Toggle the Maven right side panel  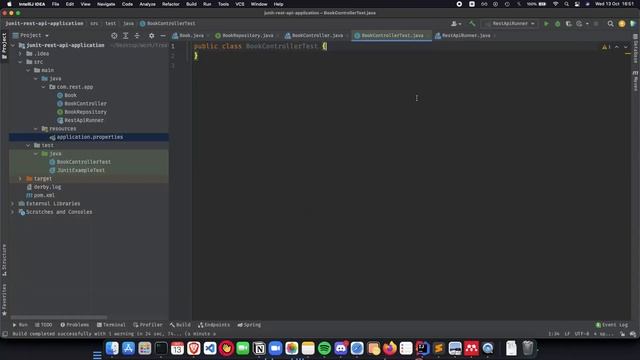click(x=636, y=81)
